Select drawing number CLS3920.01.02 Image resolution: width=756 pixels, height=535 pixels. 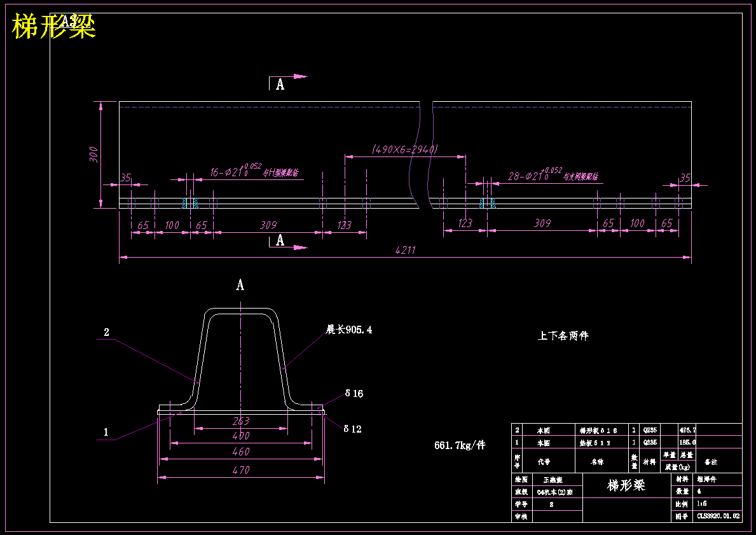[x=718, y=516]
